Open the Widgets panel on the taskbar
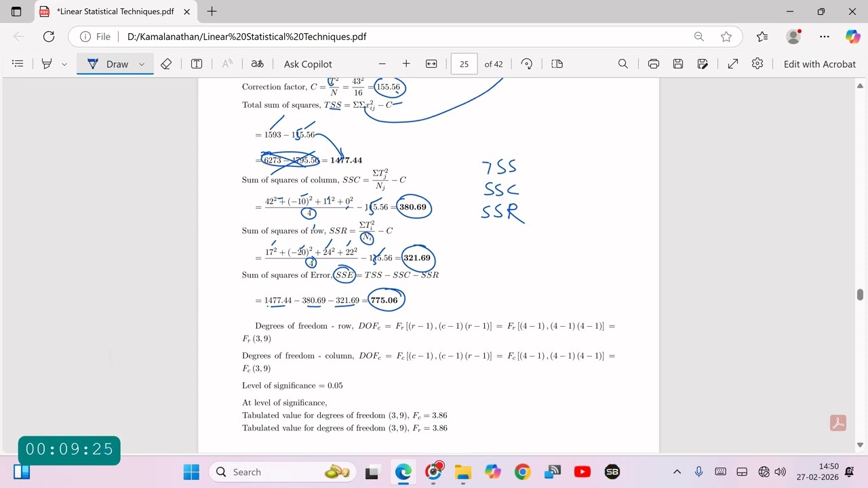 [22, 472]
